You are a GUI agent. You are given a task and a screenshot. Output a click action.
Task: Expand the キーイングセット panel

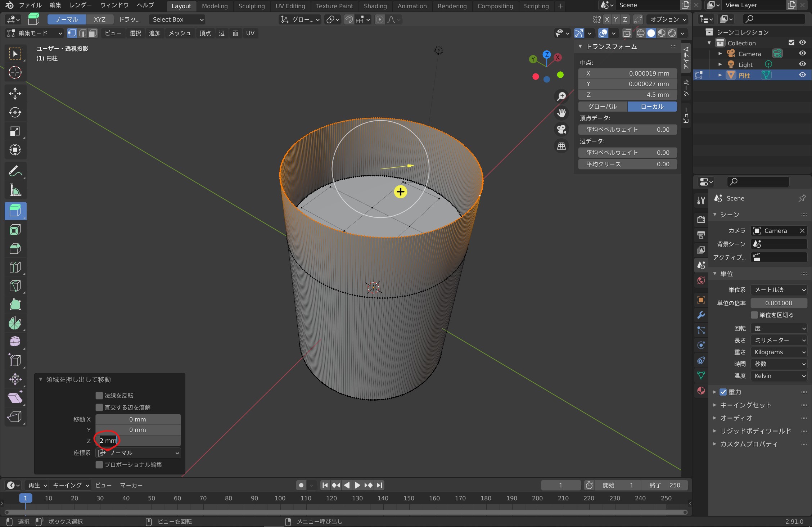click(x=746, y=405)
